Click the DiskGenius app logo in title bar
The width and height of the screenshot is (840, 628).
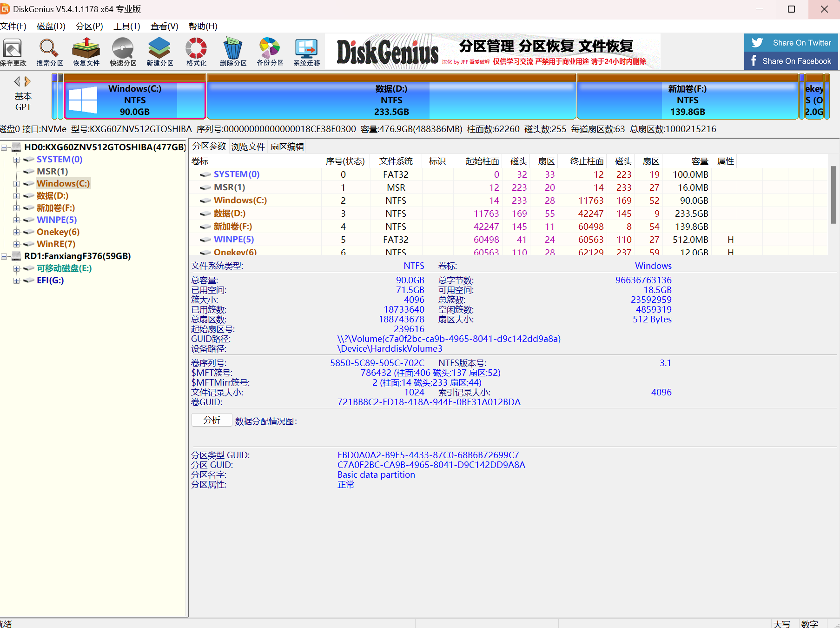point(5,9)
